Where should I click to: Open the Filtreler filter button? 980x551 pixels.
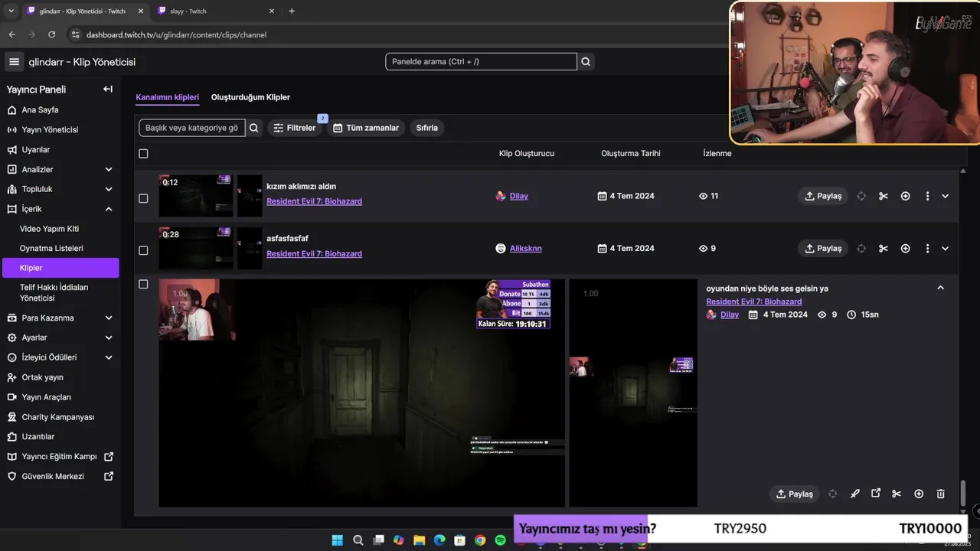click(x=295, y=128)
